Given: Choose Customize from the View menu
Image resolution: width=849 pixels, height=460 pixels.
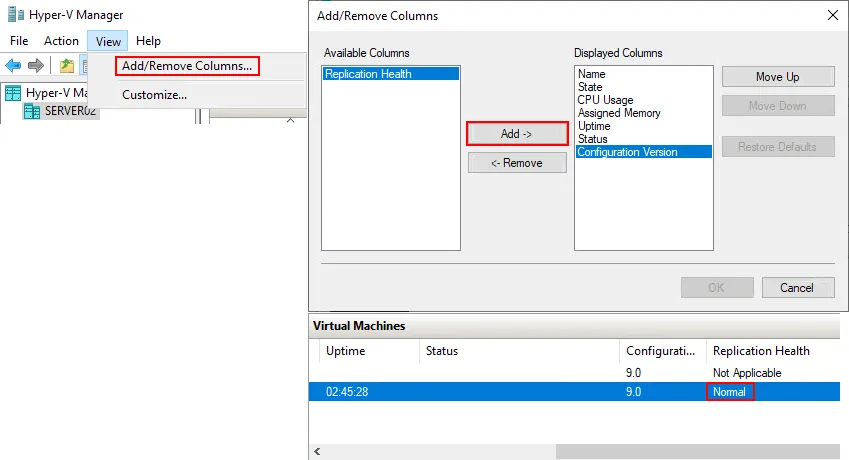Looking at the screenshot, I should click(x=154, y=95).
